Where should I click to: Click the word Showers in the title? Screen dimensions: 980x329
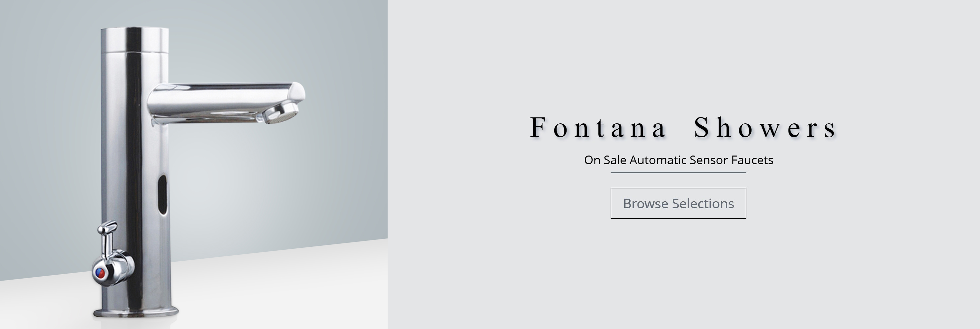pyautogui.click(x=765, y=128)
